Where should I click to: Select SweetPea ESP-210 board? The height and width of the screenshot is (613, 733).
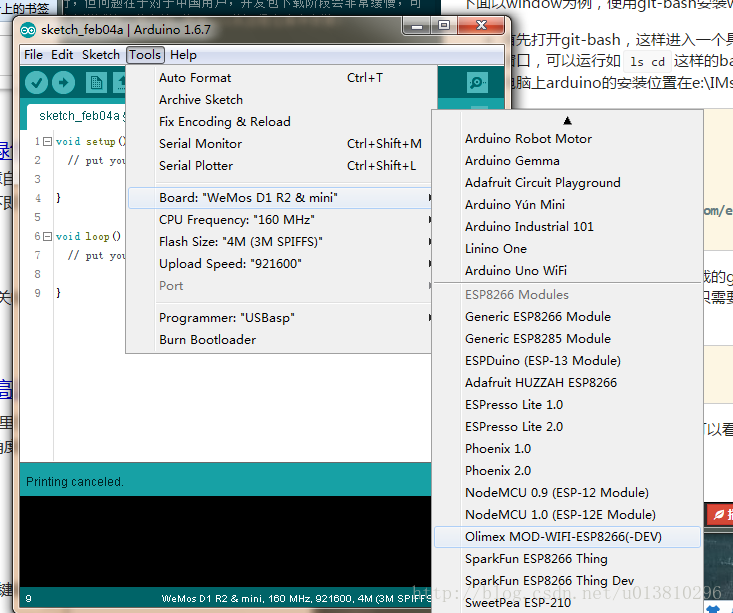tap(567, 603)
